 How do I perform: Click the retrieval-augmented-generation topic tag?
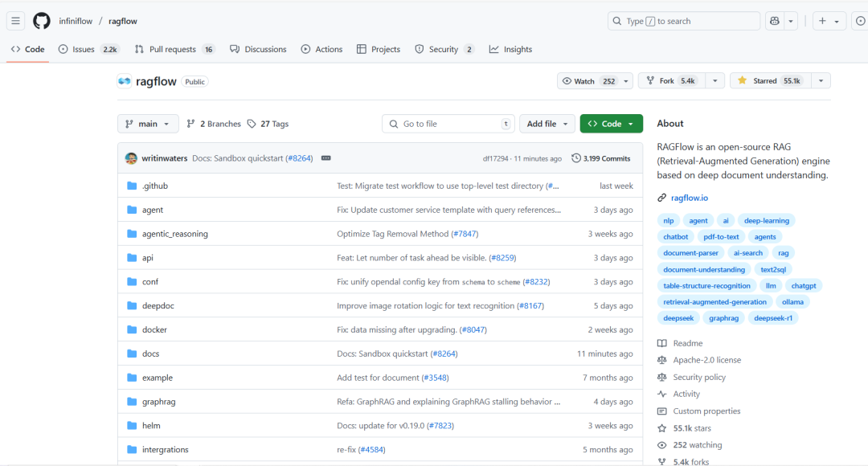tap(714, 301)
